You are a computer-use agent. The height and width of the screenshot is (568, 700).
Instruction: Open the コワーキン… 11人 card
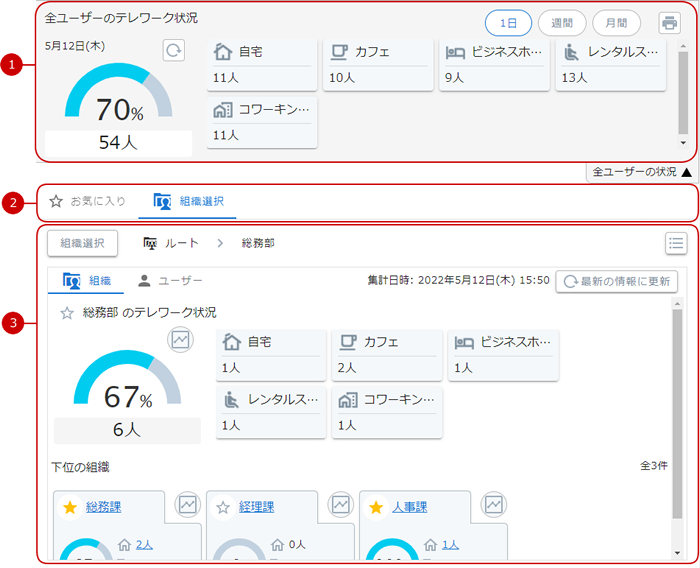tap(262, 122)
